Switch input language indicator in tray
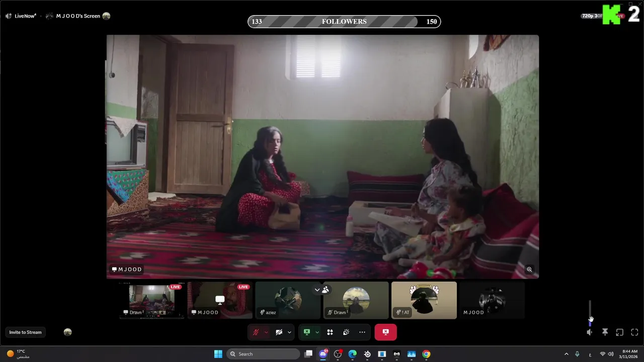The width and height of the screenshot is (644, 362). tap(590, 354)
